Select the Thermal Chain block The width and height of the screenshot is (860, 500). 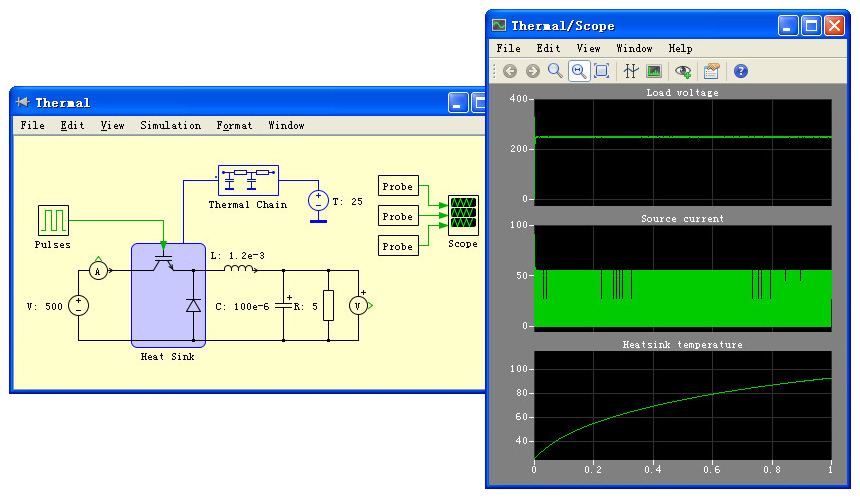[248, 180]
